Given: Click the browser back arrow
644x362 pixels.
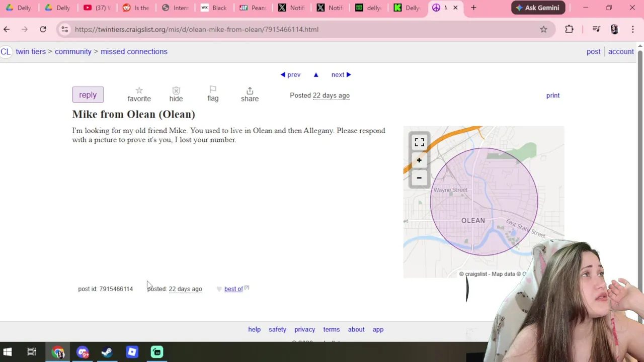Looking at the screenshot, I should (7, 29).
